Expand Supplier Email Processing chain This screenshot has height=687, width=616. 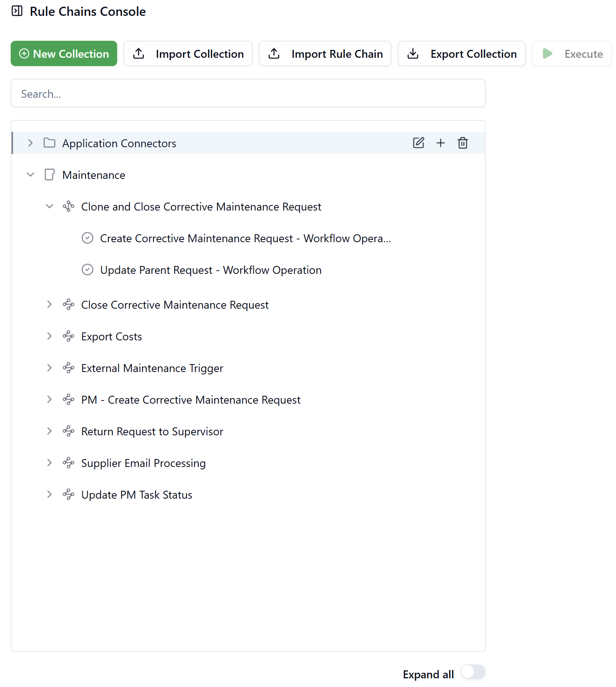pyautogui.click(x=49, y=463)
